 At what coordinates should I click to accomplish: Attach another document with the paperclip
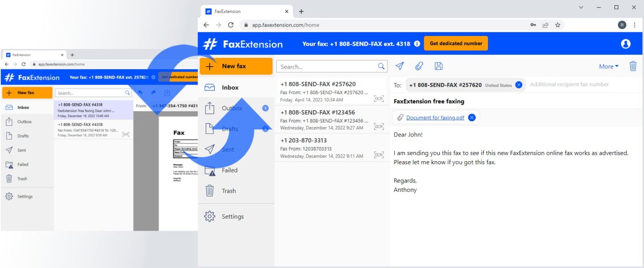[418, 66]
